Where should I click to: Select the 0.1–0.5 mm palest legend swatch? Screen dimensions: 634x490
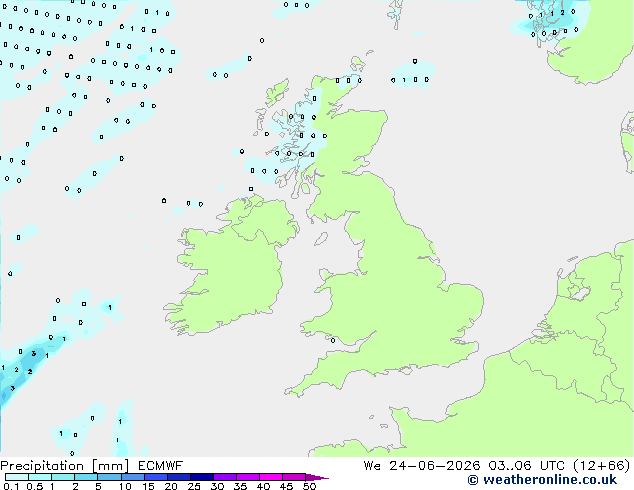point(17,477)
